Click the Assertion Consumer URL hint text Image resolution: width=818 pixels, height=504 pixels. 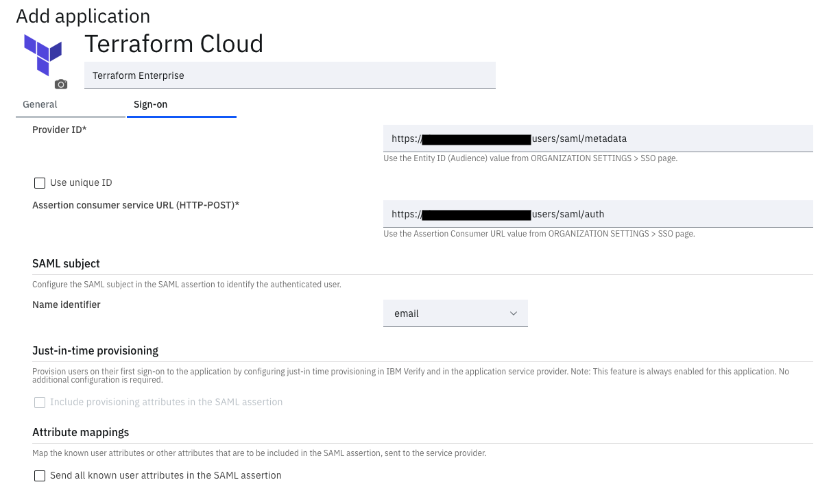(539, 234)
